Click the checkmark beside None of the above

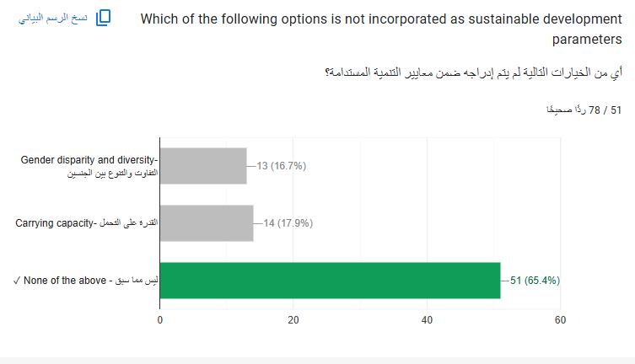(x=17, y=281)
